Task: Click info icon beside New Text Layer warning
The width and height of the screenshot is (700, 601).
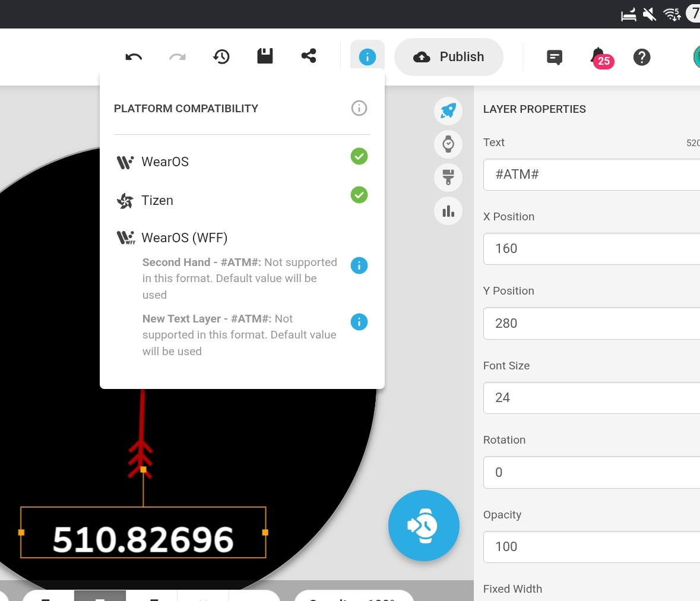Action: click(x=359, y=322)
